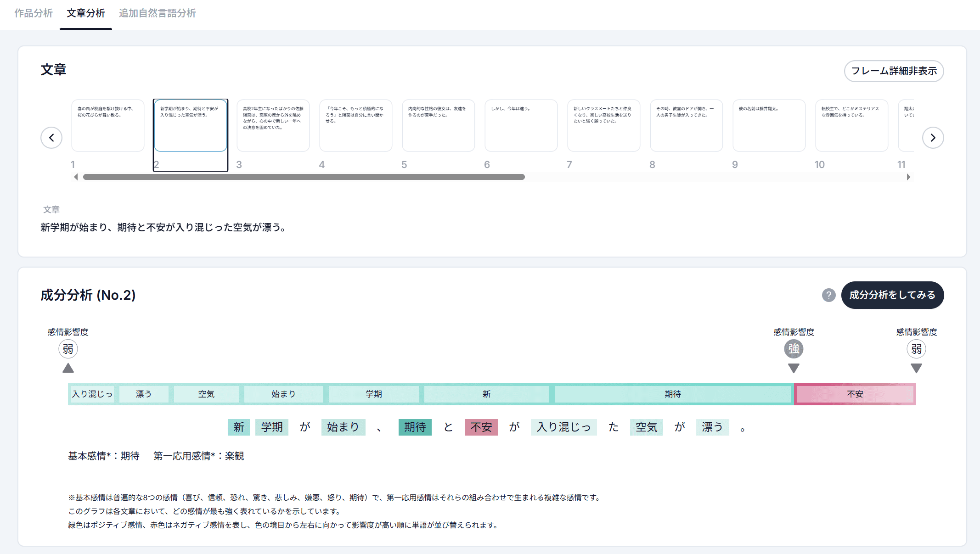Open the 追加自然言語分析 tab

click(x=157, y=13)
